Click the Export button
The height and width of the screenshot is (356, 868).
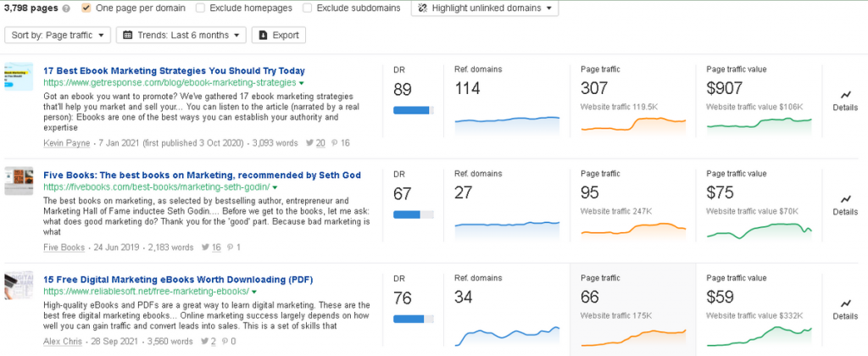[x=279, y=35]
